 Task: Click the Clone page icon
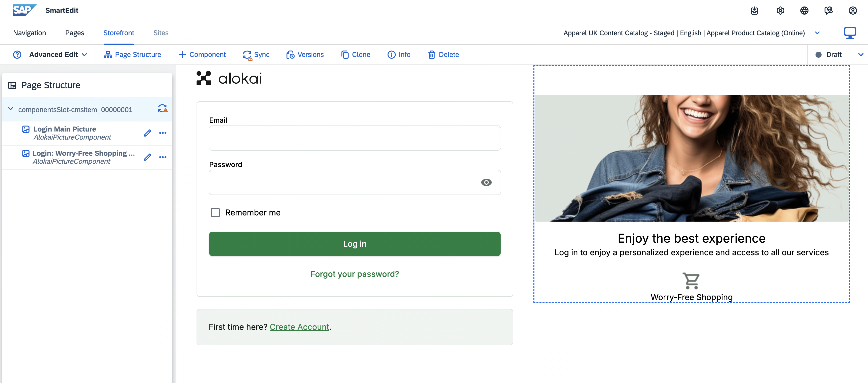tap(345, 54)
